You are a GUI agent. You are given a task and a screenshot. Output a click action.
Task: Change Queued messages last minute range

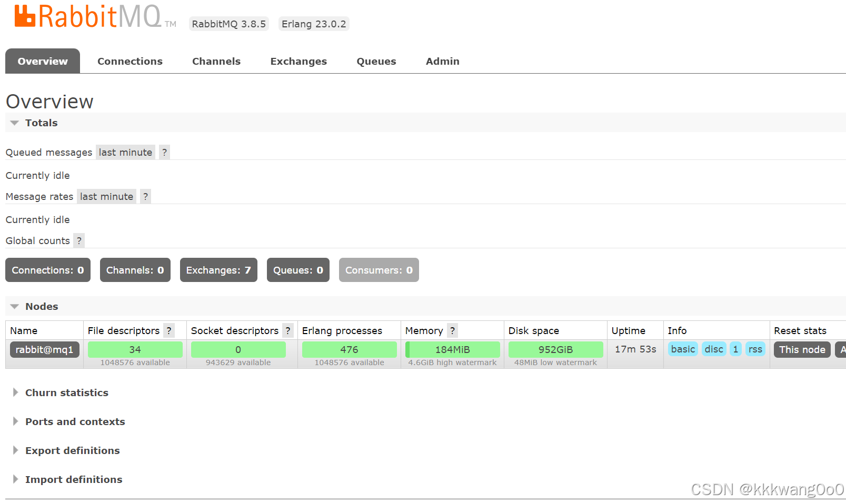(125, 152)
